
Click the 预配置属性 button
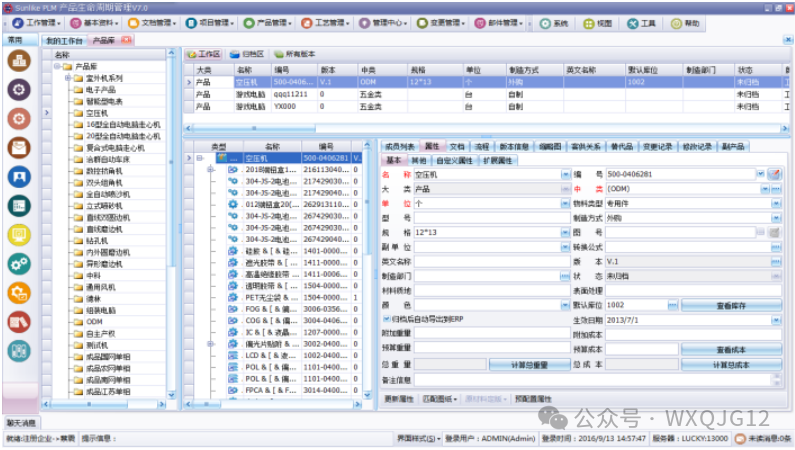tap(533, 399)
